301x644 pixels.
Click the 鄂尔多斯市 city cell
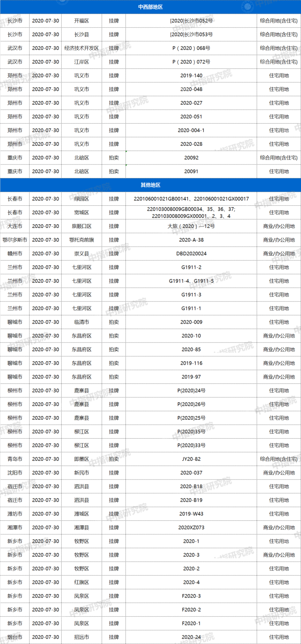(x=15, y=240)
